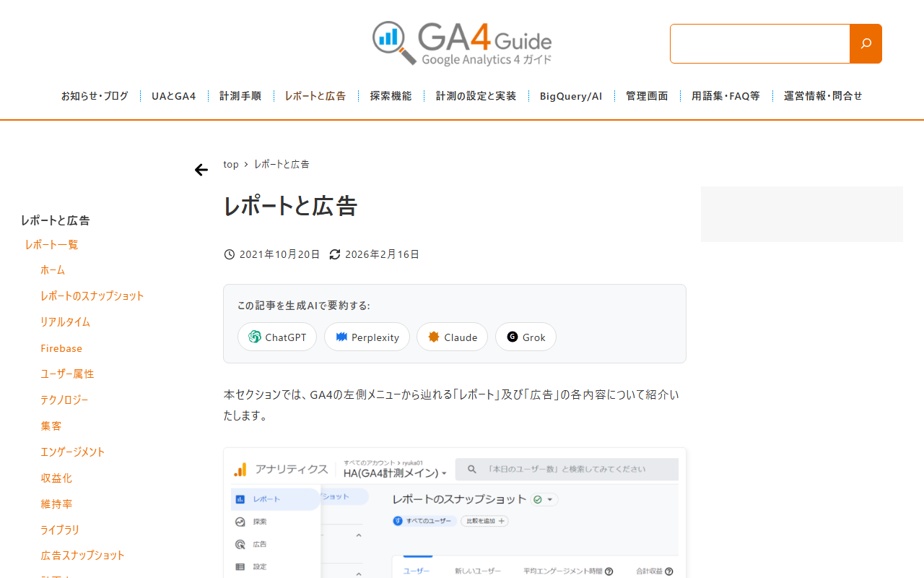Image resolution: width=924 pixels, height=578 pixels.
Task: Click レポートと広告 in the breadcrumb
Action: [282, 164]
